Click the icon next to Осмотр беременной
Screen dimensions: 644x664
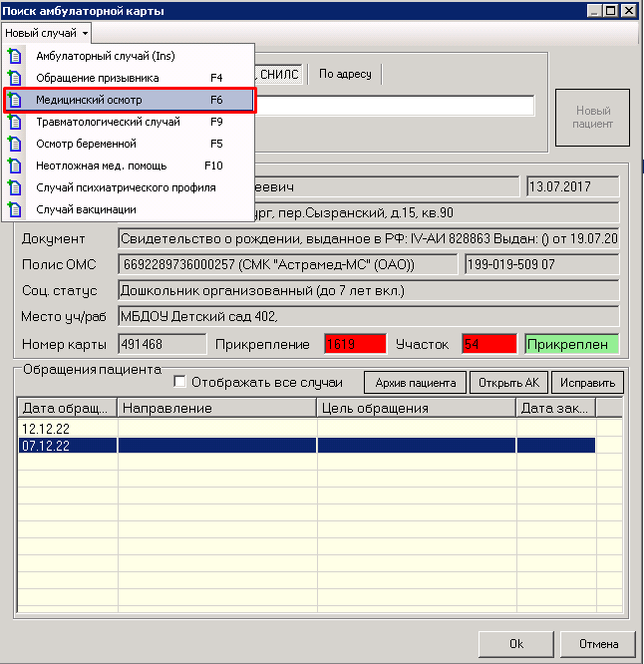tap(15, 144)
